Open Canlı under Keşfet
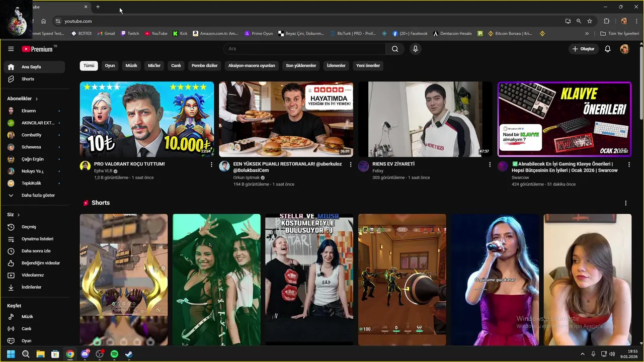644x362 pixels. point(34,329)
